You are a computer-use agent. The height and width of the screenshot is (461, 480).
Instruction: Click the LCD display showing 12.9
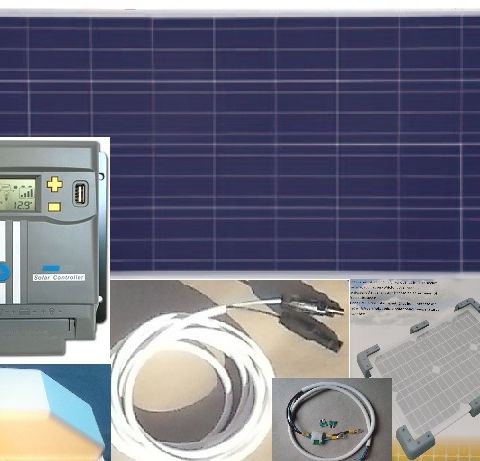coord(18,195)
